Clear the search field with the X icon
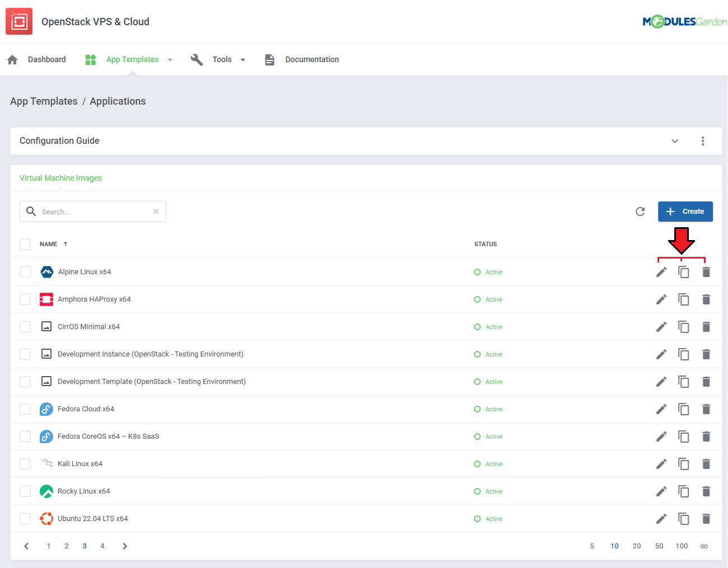 (x=156, y=212)
